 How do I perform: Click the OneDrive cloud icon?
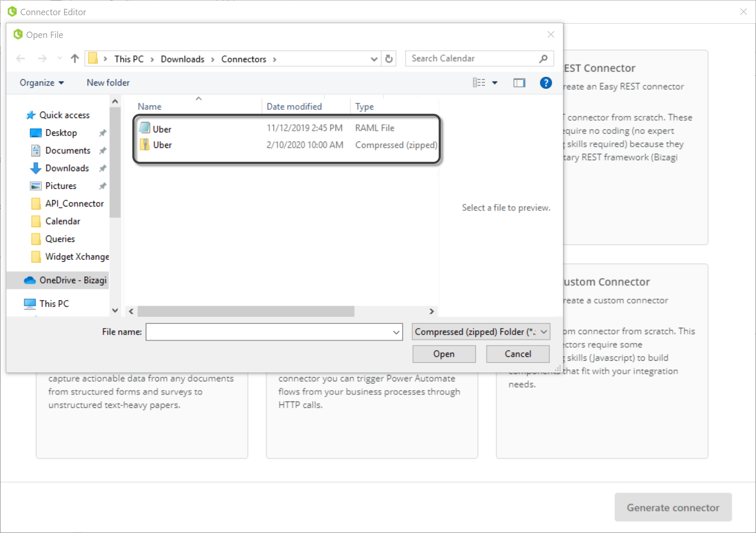29,280
